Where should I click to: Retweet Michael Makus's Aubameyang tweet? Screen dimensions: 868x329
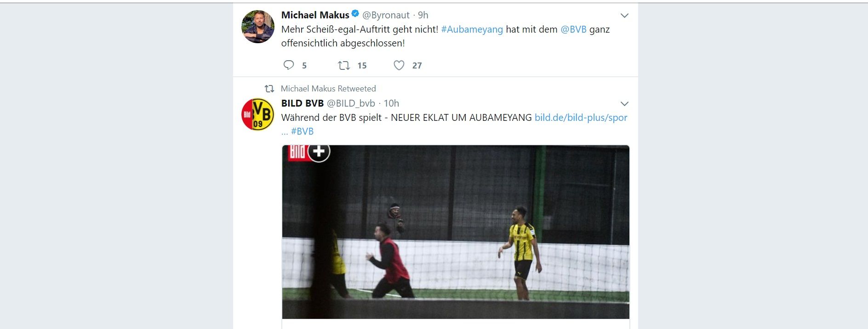click(x=344, y=65)
